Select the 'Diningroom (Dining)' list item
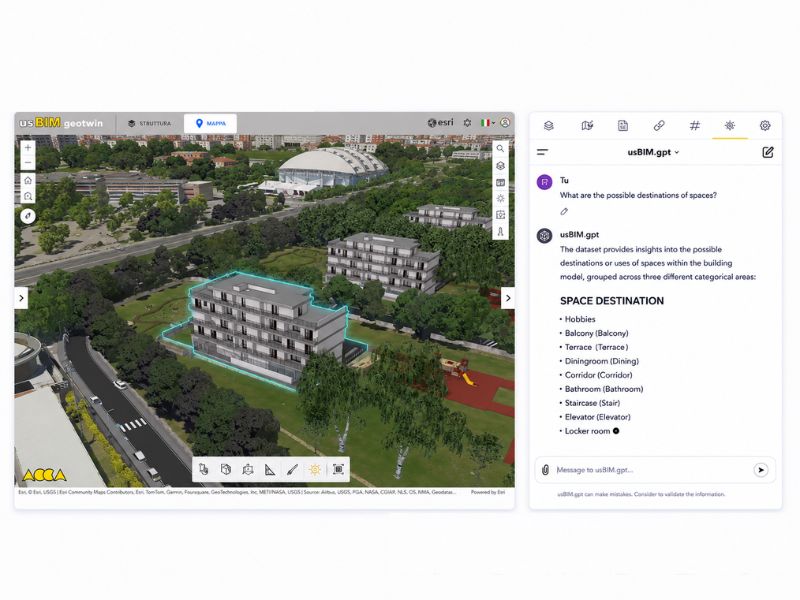800x600 pixels. click(601, 361)
